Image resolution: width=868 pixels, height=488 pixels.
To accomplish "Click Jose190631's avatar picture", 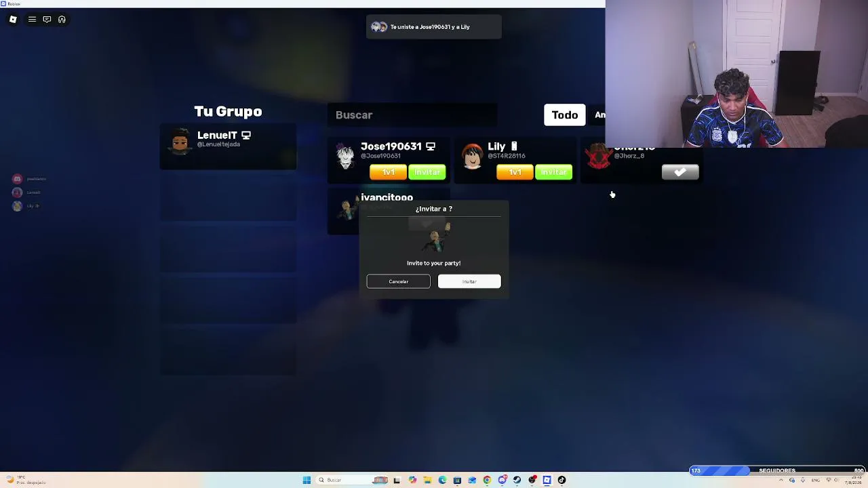I will click(345, 157).
